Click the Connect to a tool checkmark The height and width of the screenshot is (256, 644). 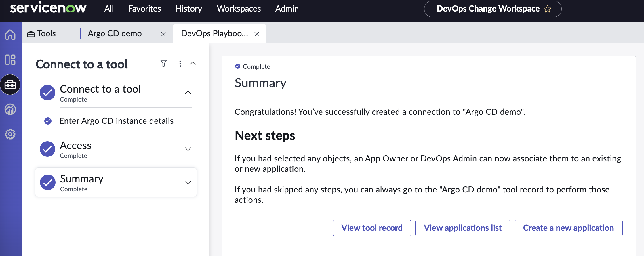tap(47, 93)
